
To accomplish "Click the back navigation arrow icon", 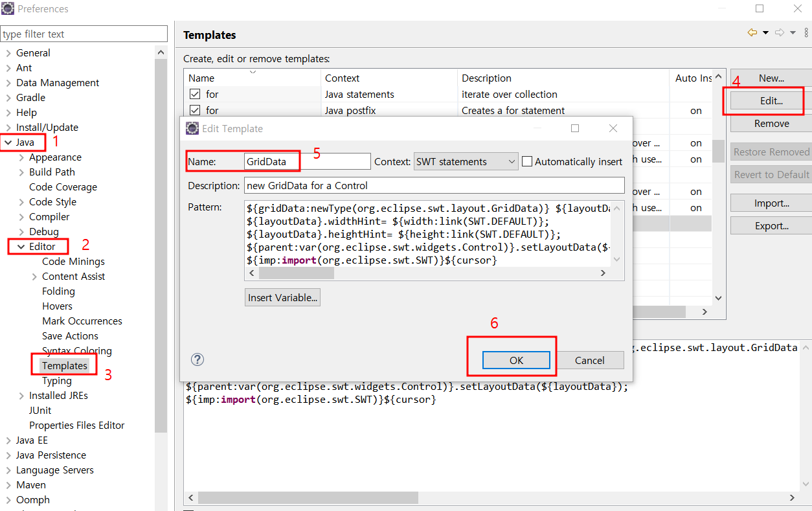I will click(x=752, y=32).
